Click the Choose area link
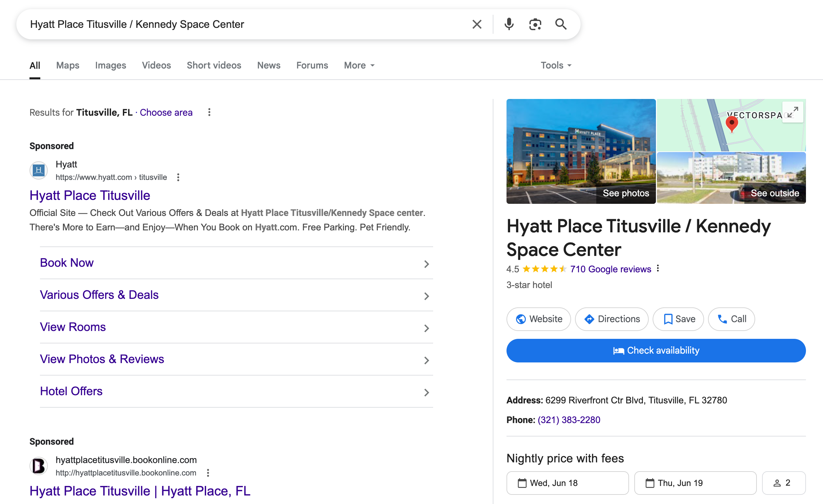This screenshot has height=504, width=823. click(x=166, y=112)
